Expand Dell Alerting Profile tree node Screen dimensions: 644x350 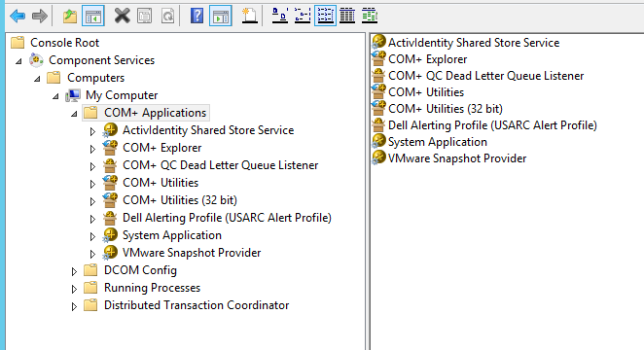[92, 219]
